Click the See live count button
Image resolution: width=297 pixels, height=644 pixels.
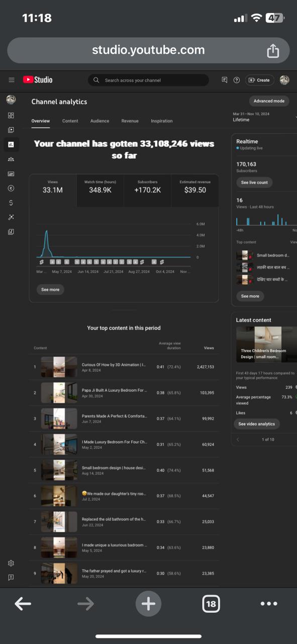[254, 182]
